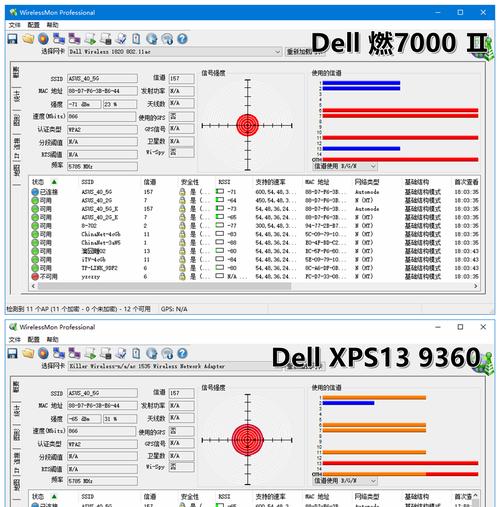Expand the 信道使用 B/G/N dropdown in Killer Wireless window
Image resolution: width=500 pixels, height=507 pixels.
click(x=345, y=480)
